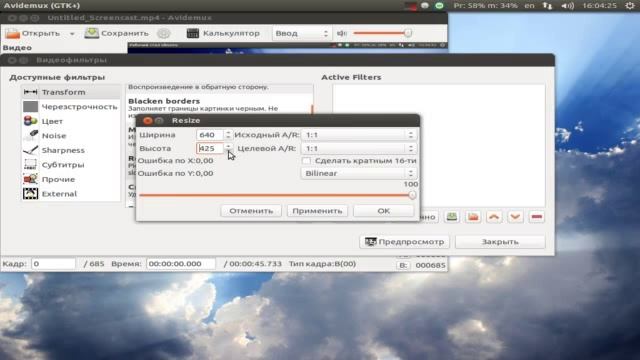Select the Noise filter category
The height and width of the screenshot is (360, 640).
click(71, 136)
